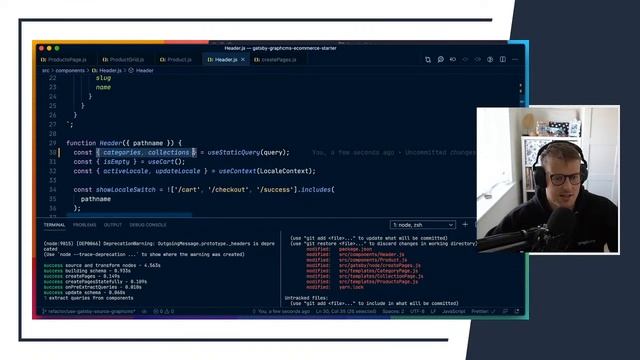640x360 pixels.
Task: Click the circular icon before split editor
Action: (490, 60)
